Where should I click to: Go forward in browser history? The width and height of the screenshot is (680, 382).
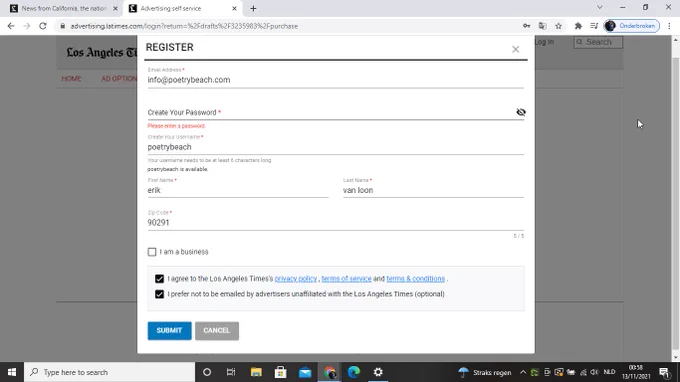[x=27, y=26]
